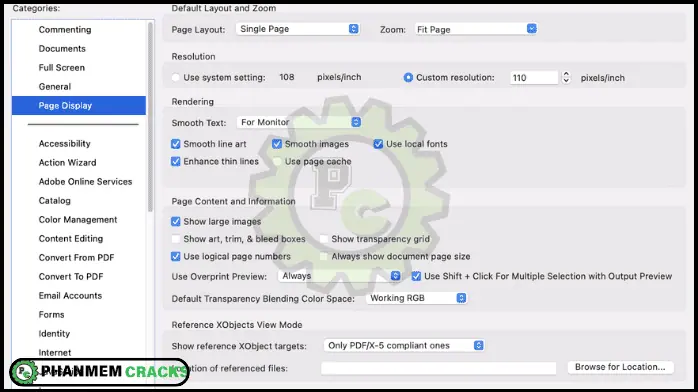This screenshot has width=698, height=392.
Task: Toggle the Smooth line art checkbox
Action: point(176,144)
